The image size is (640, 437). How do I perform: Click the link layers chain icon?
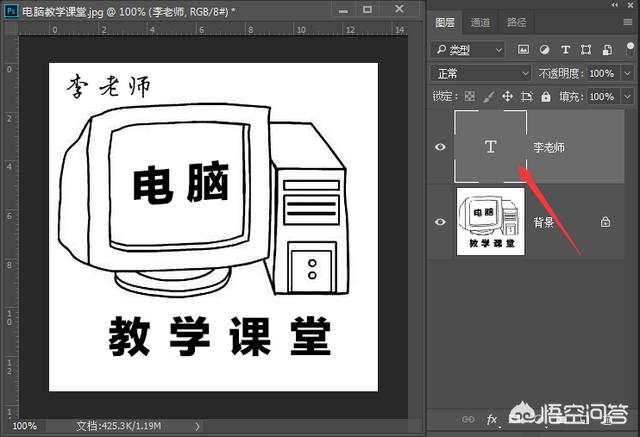tap(467, 419)
